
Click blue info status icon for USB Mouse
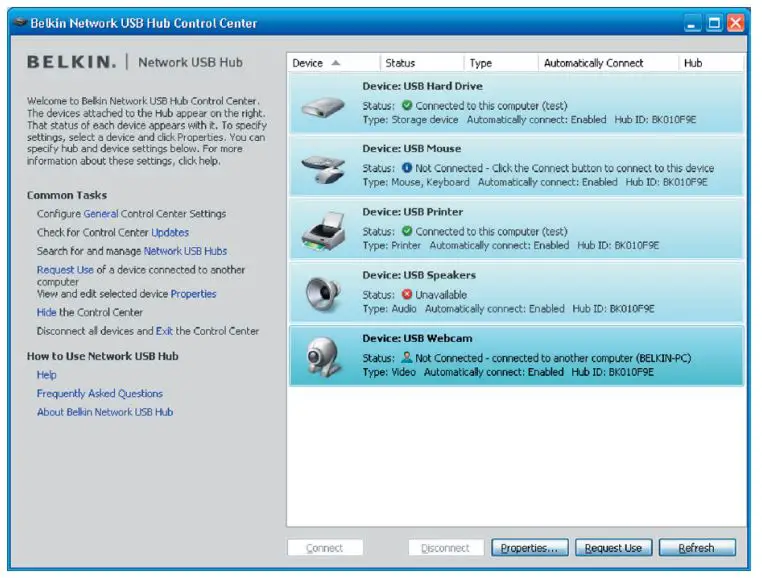point(407,168)
